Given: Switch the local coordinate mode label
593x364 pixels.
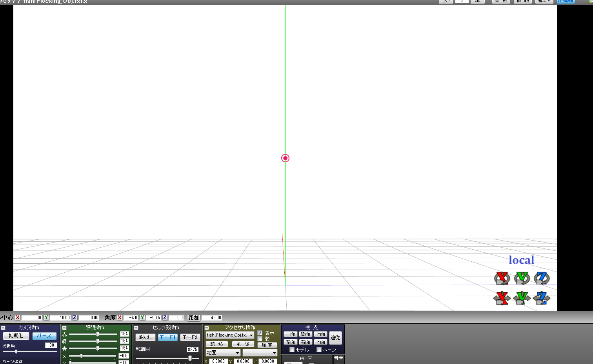Looking at the screenshot, I should (521, 260).
